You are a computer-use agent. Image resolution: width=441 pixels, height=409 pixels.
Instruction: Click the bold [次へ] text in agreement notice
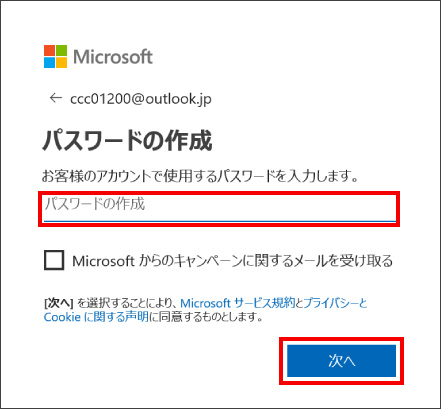click(58, 303)
